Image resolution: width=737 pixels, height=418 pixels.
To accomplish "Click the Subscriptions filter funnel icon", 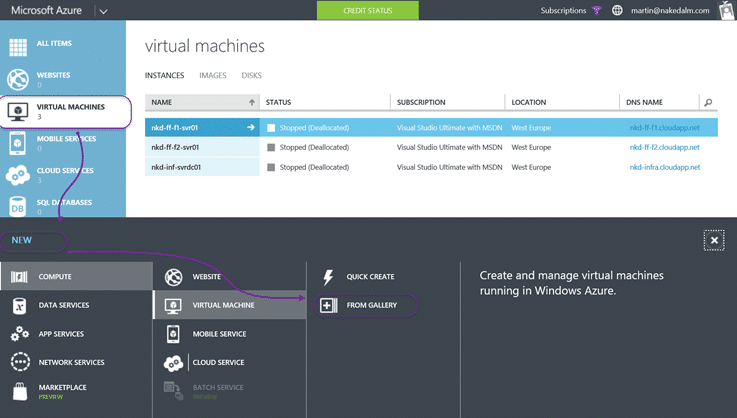I will coord(596,10).
